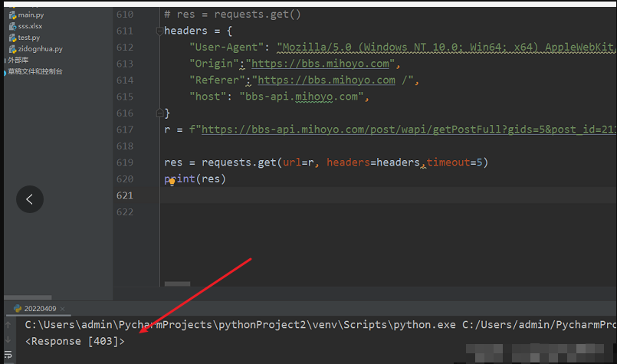Click the User-Agent string on line 612
Viewport: 617px width, 364px height.
point(446,48)
